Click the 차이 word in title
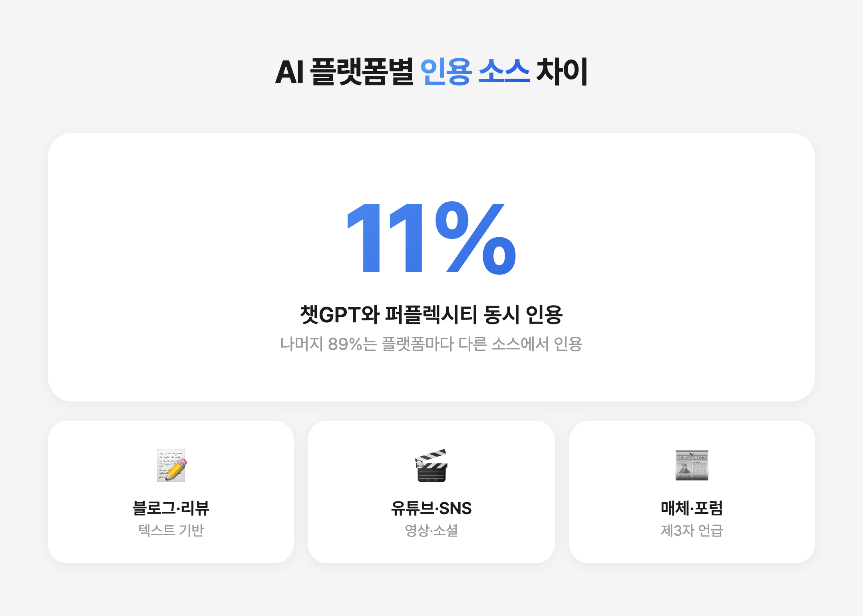Screen dimensions: 863x616 click(562, 72)
